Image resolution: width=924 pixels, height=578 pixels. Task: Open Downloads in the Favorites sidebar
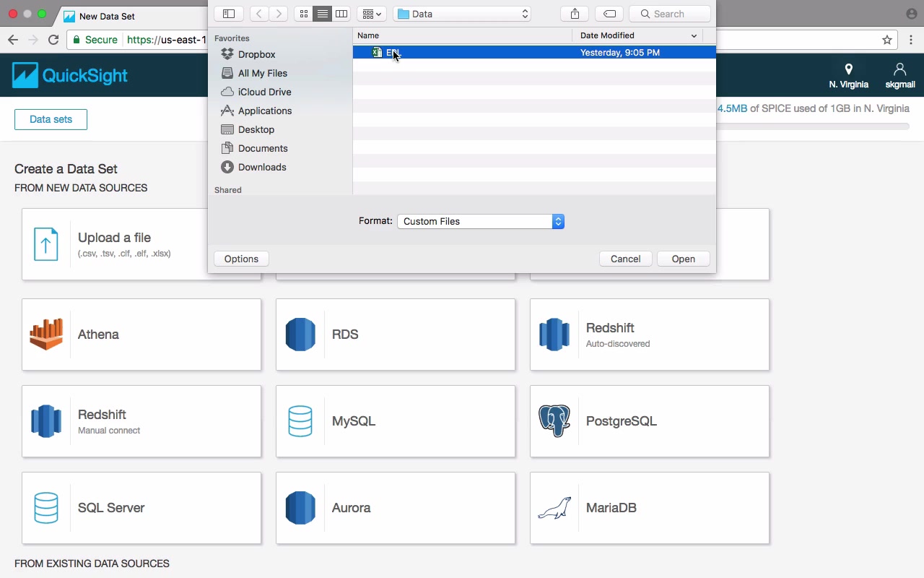click(262, 167)
